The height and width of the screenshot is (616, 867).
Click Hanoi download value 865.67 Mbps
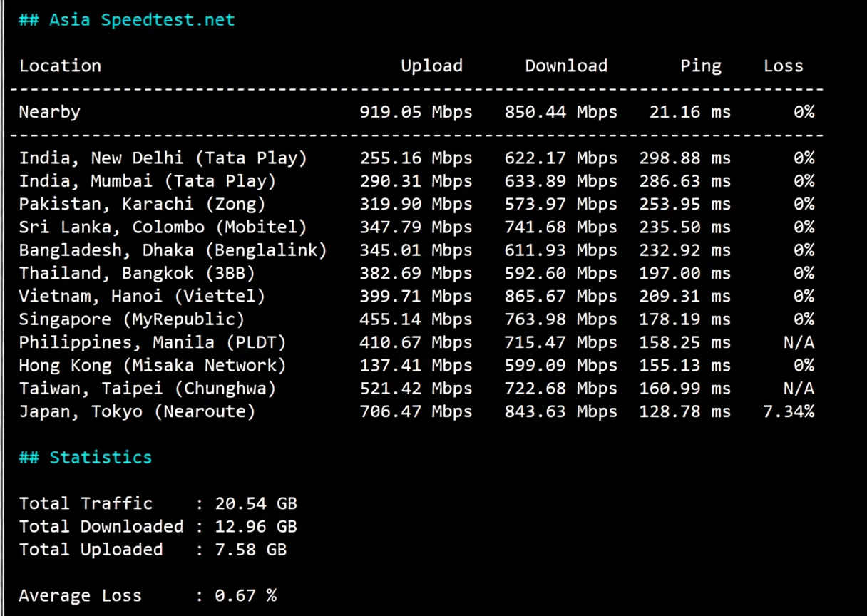(560, 297)
